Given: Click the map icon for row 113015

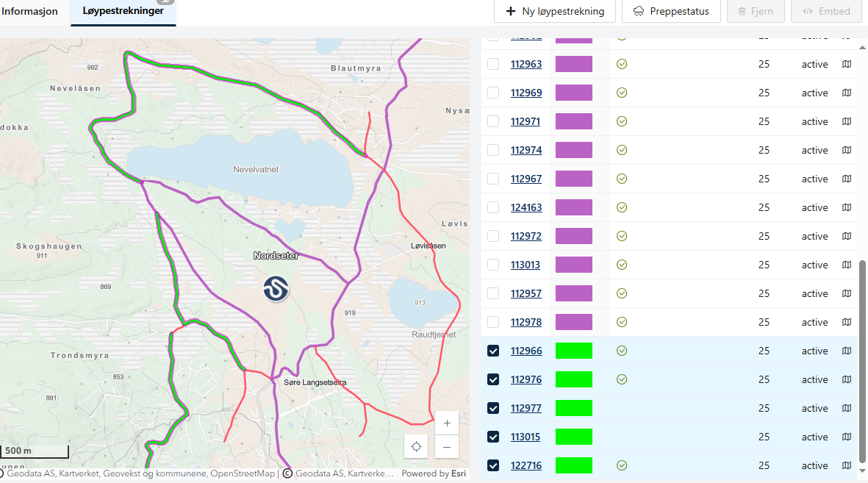Looking at the screenshot, I should click(847, 437).
